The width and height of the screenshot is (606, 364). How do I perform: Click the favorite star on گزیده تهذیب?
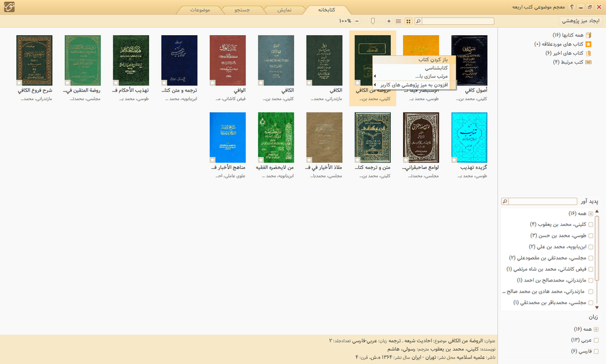click(x=454, y=160)
